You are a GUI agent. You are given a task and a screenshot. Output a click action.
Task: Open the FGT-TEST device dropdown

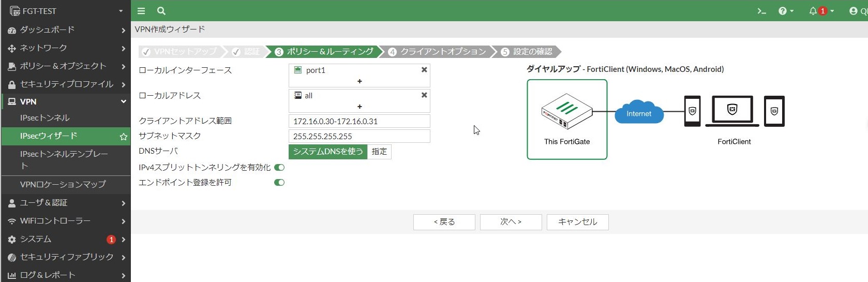(x=121, y=11)
